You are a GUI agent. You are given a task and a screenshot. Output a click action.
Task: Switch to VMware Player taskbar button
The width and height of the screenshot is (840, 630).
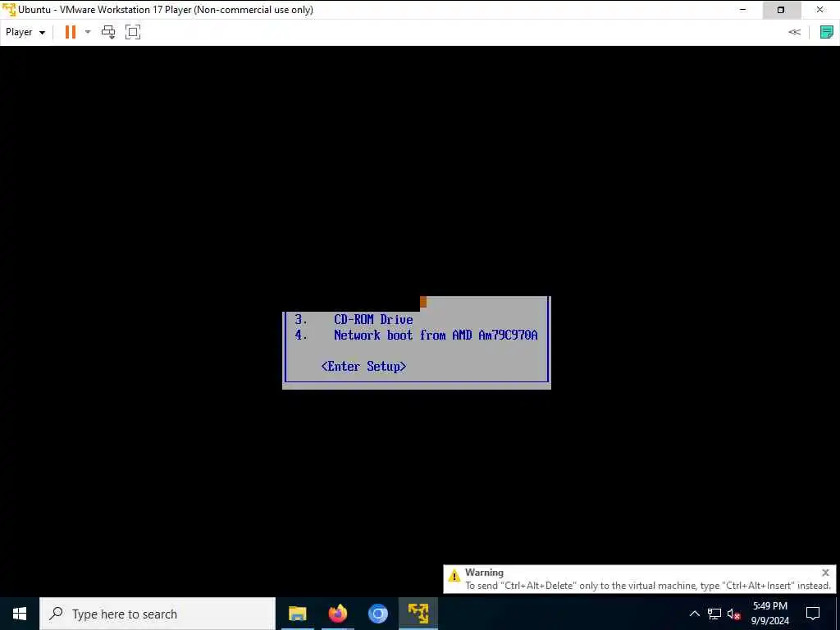click(418, 614)
